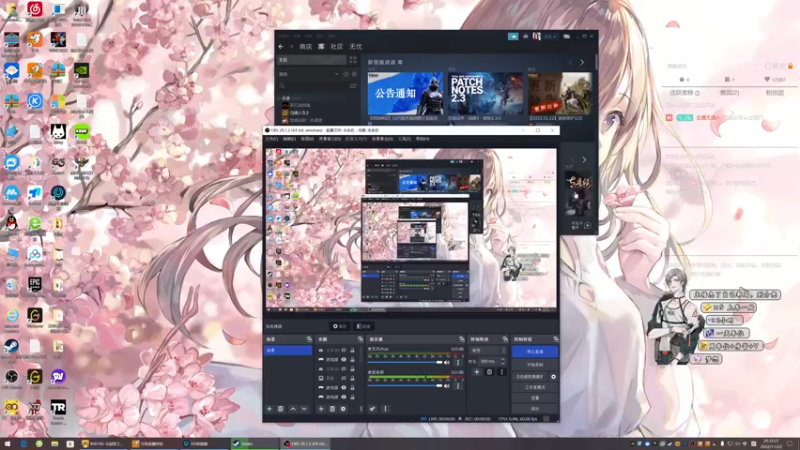
Task: Open scene transition type dropdown
Action: (x=488, y=351)
